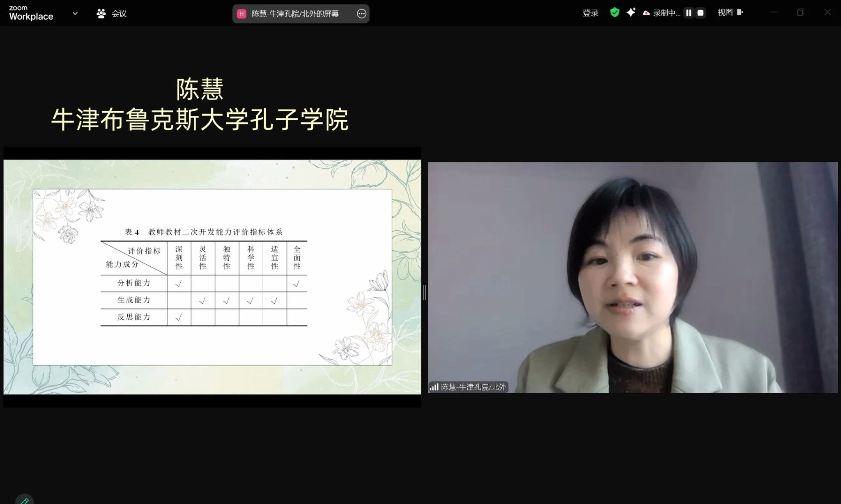Click the shared slide with table 4
841x504 pixels.
[x=212, y=277]
